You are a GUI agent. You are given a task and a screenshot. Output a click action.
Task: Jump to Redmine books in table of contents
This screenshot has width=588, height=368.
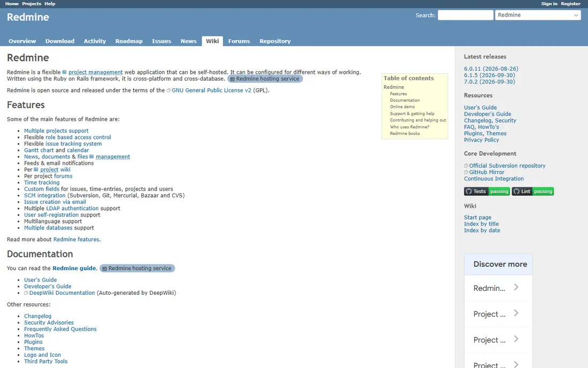(x=405, y=134)
